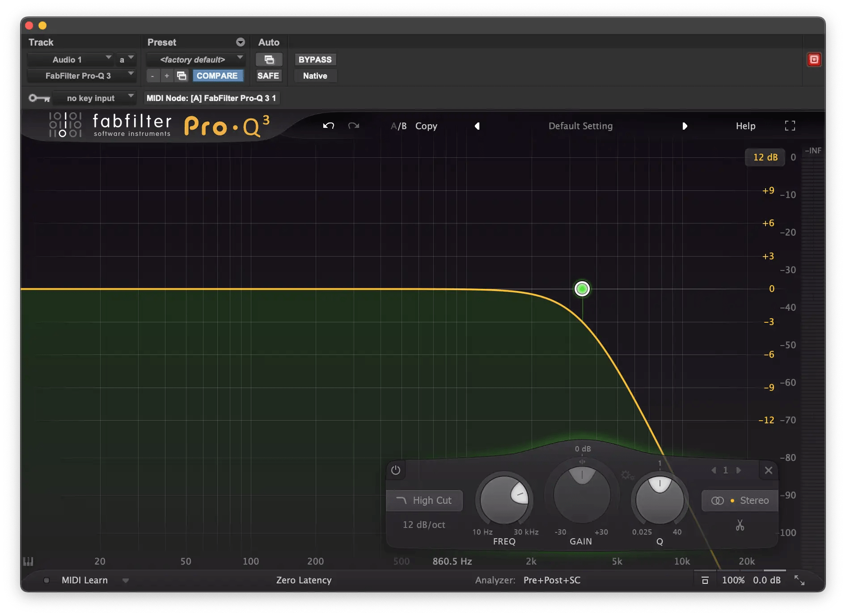
Task: Select the next band arrow
Action: coord(739,470)
